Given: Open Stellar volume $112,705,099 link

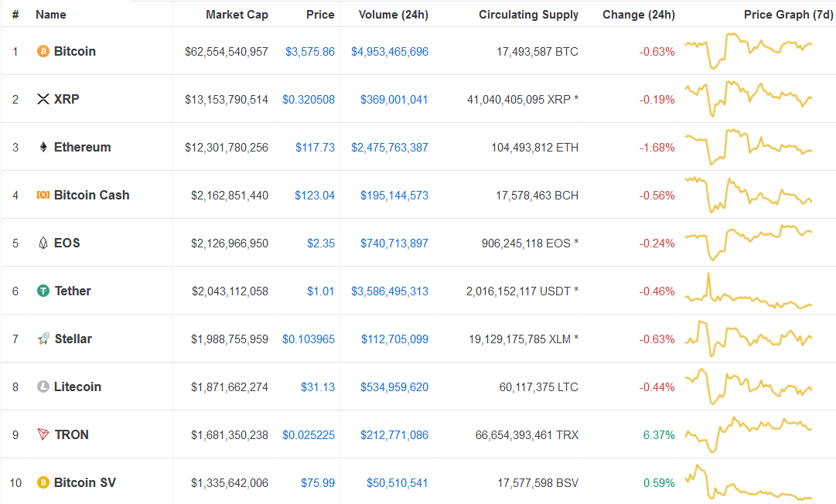Looking at the screenshot, I should click(x=394, y=339).
